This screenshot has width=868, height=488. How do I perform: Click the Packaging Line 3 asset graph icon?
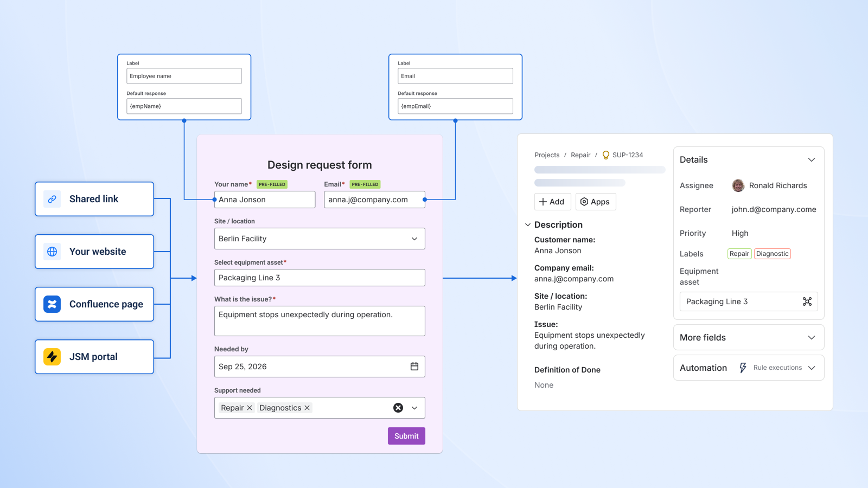(x=807, y=301)
